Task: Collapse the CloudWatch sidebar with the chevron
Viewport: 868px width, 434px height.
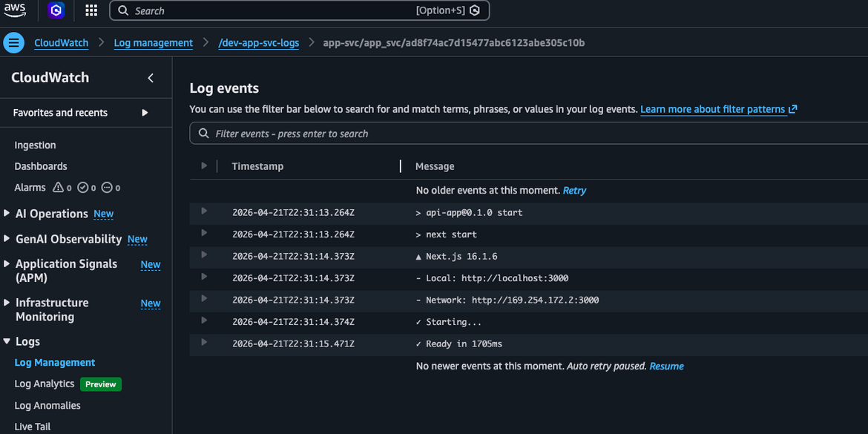Action: (151, 78)
